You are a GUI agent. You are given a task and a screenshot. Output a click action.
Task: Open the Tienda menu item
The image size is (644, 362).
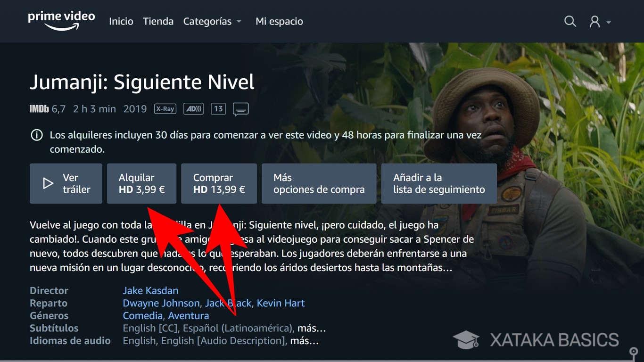158,21
